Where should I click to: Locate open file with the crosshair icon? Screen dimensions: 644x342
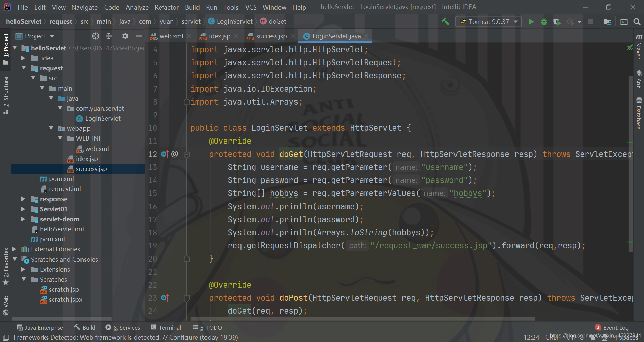(95, 36)
